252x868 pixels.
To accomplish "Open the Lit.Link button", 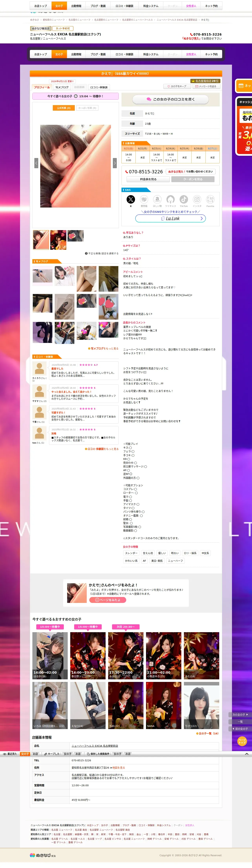I will point(171,218).
